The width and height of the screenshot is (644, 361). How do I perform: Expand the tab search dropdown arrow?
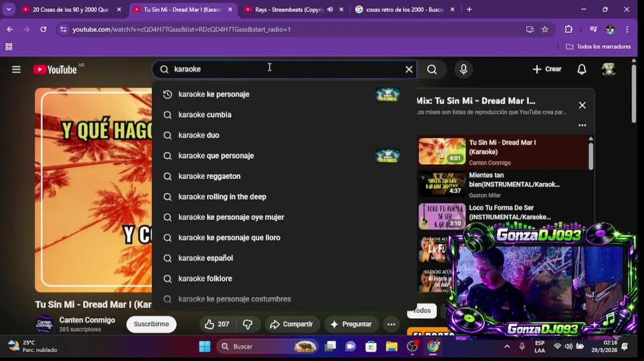(x=9, y=10)
